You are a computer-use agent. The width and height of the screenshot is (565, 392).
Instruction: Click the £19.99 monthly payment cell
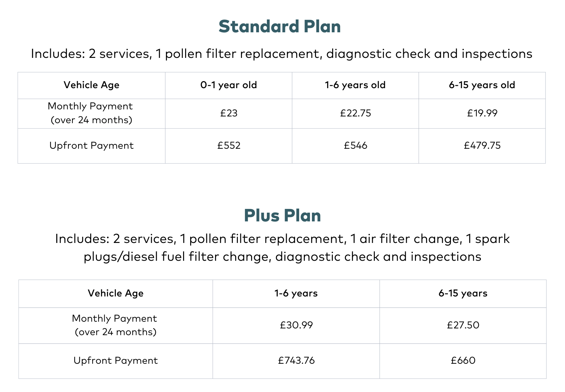pos(482,113)
